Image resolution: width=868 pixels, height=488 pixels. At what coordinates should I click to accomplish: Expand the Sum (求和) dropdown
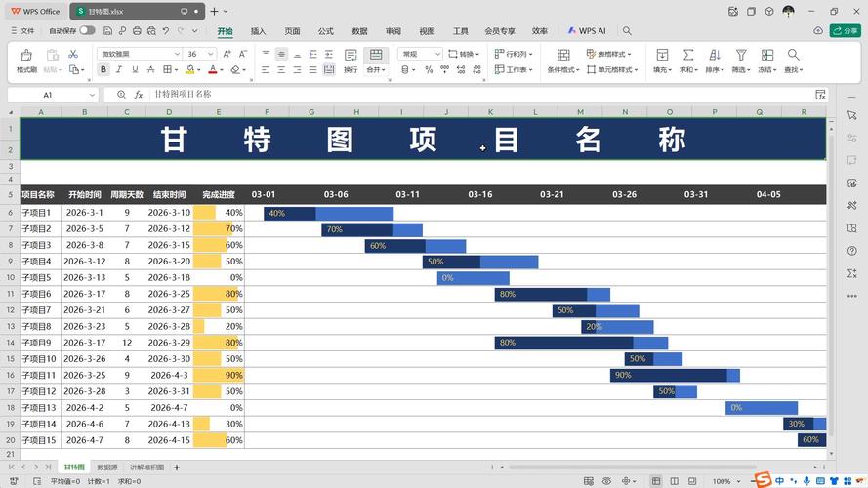point(688,70)
